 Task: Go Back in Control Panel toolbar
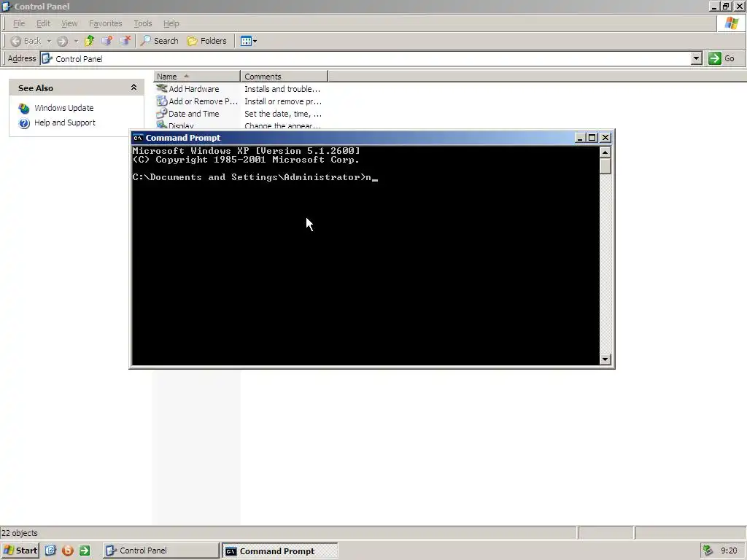coord(26,41)
